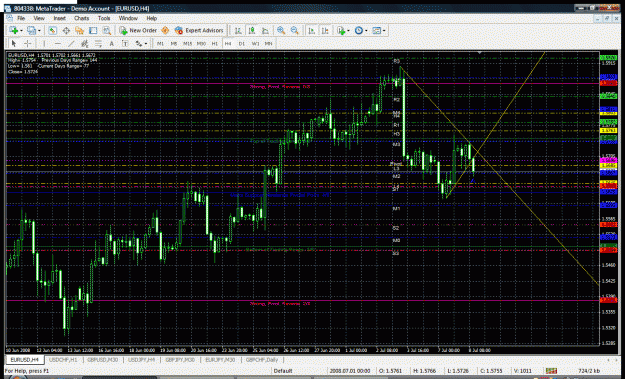Expand the Indicators dropdown arrow
This screenshot has height=379, width=625.
348,31
